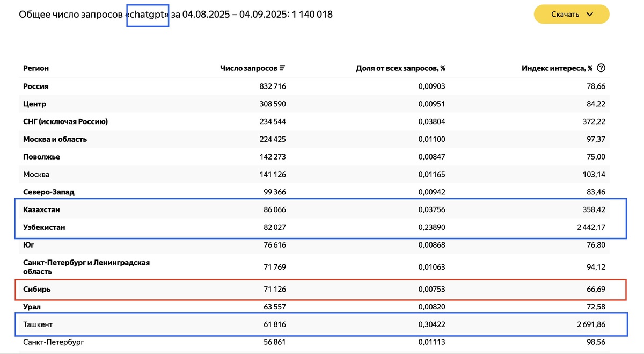Select the Москва и область row
This screenshot has width=644, height=354.
[314, 139]
